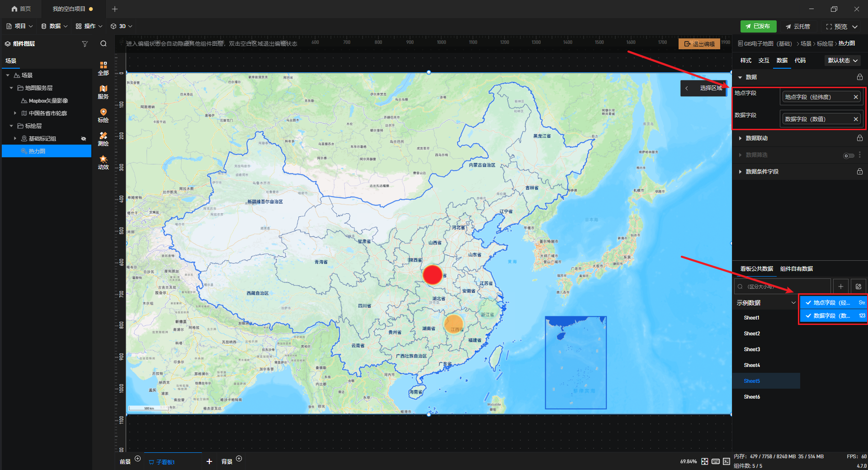Select the 标绘 marker category icon
The height and width of the screenshot is (470, 868).
[103, 115]
